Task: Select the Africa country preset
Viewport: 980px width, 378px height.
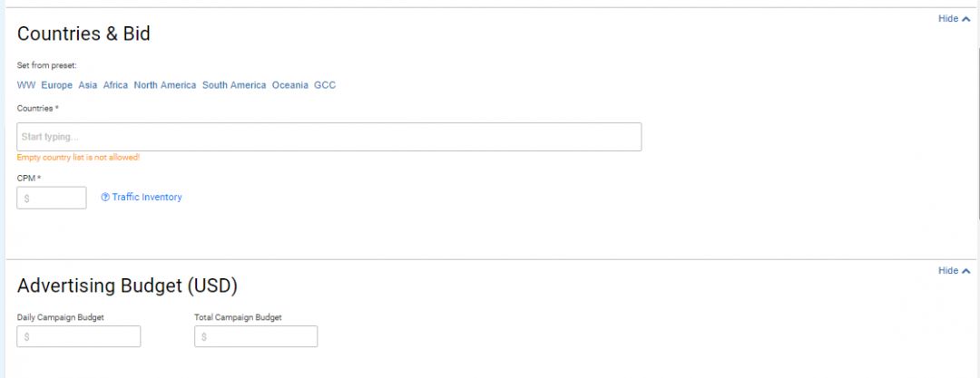Action: coord(115,85)
